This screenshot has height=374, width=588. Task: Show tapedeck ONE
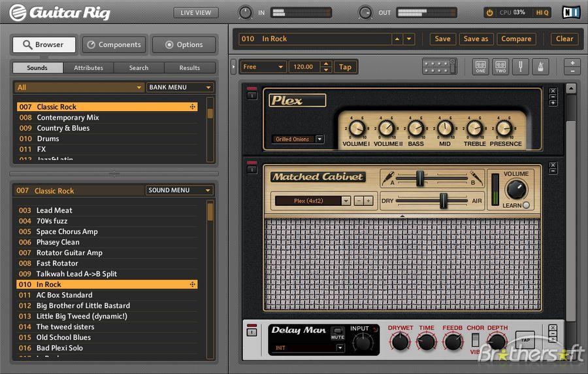pyautogui.click(x=481, y=67)
